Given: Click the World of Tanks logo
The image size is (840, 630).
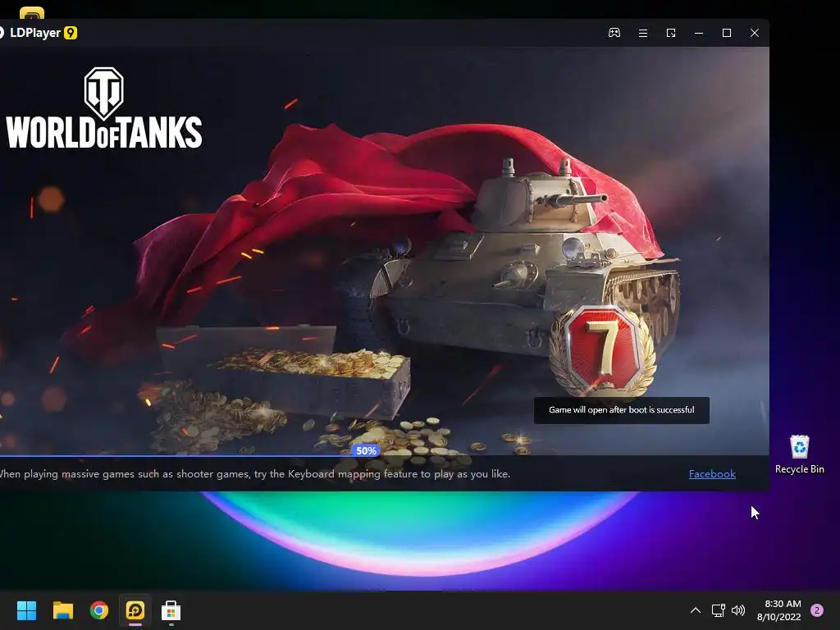Looking at the screenshot, I should 104,107.
